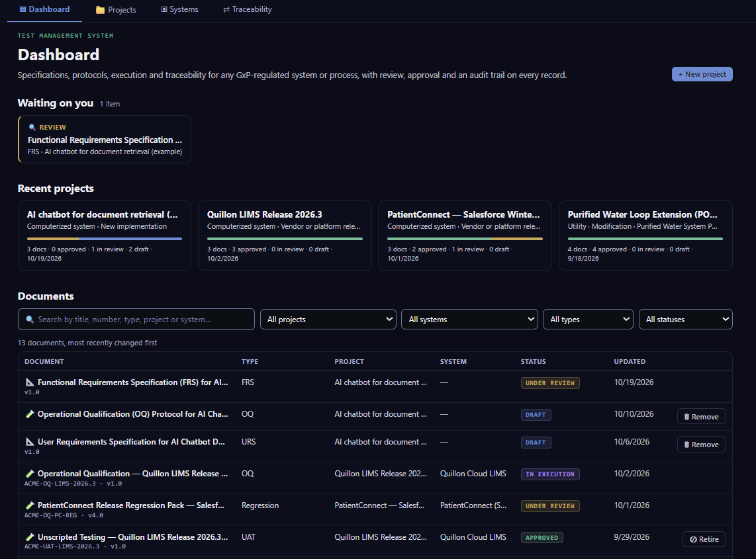756x559 pixels.
Task: Click the icon beside PatientConnect Release Regression Pack
Action: 30,505
